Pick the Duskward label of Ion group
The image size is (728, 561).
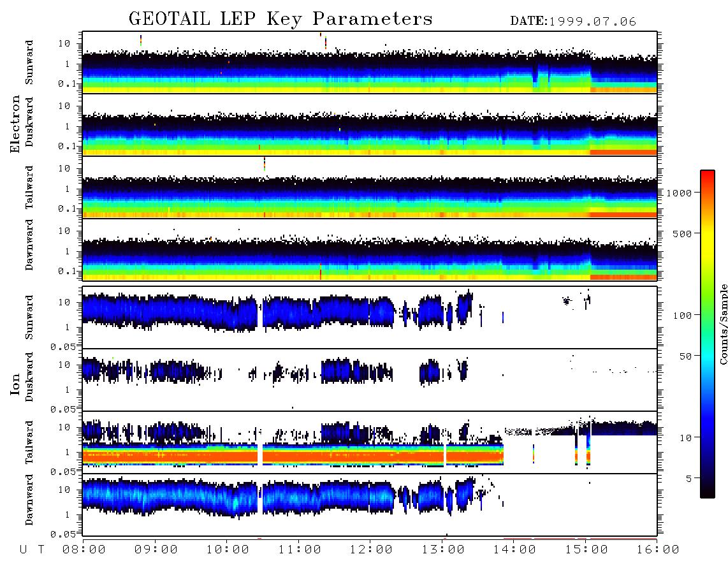click(x=29, y=377)
